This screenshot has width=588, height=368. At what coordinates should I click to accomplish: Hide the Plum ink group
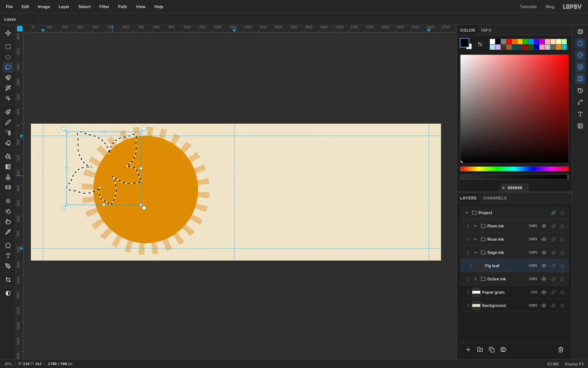tap(544, 226)
